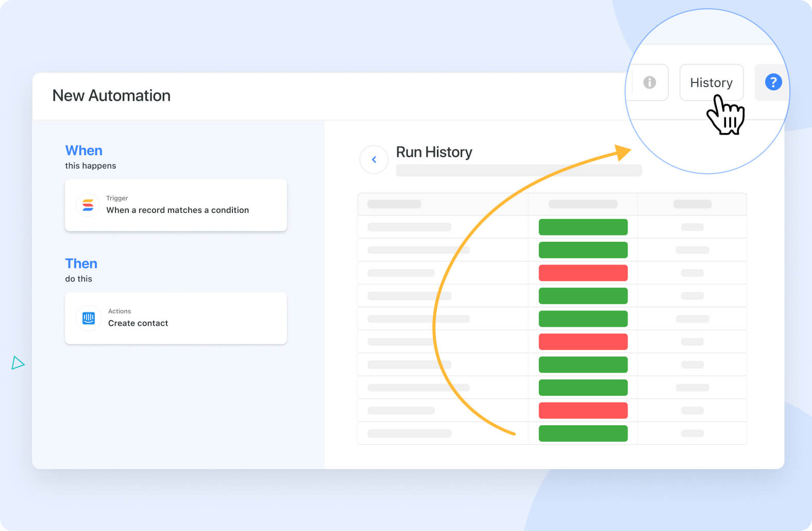The image size is (812, 531).
Task: Open the 'When a record matches a condition' trigger card
Action: (x=176, y=205)
